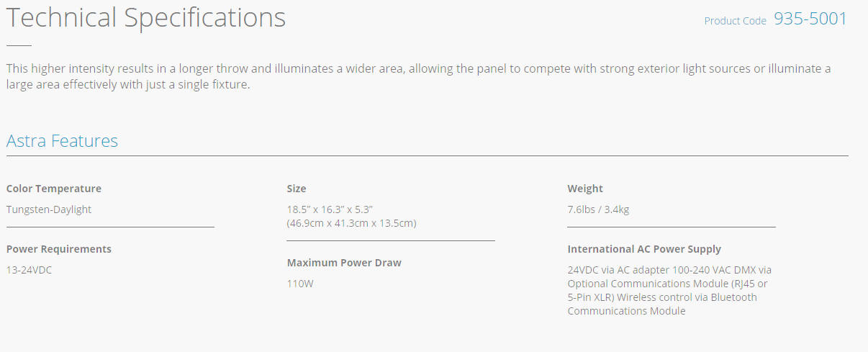Click the Astra Features section heading
This screenshot has width=868, height=352.
(62, 140)
